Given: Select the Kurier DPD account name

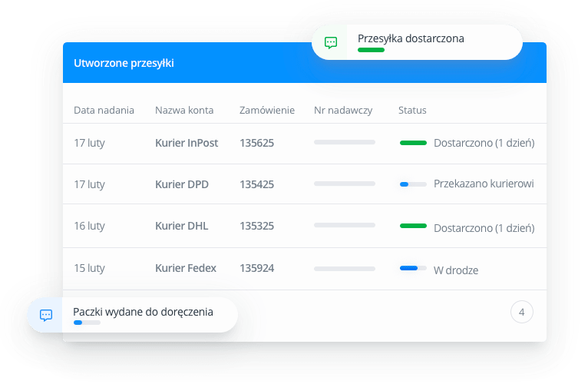Looking at the screenshot, I should point(181,184).
